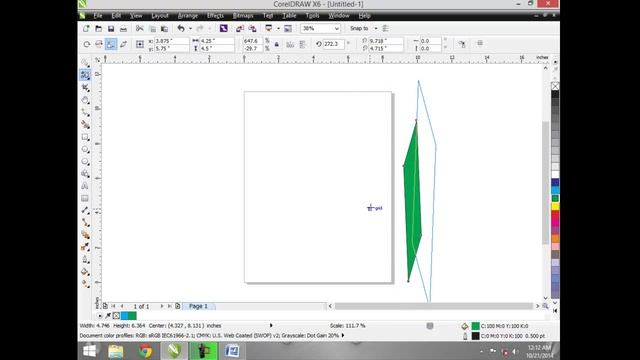Open the Outline Pen tool flyout

point(85,260)
